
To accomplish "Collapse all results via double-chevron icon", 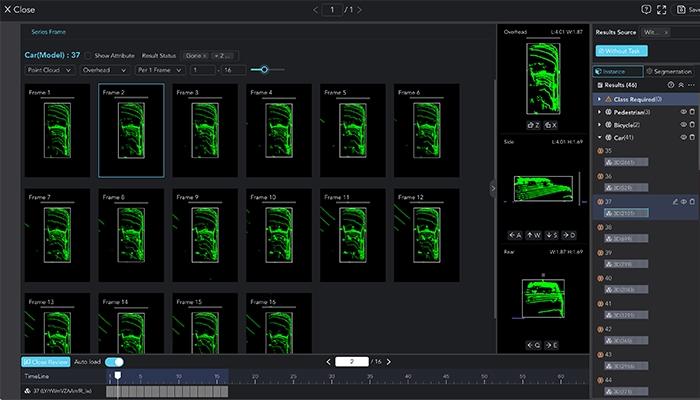I will click(681, 85).
